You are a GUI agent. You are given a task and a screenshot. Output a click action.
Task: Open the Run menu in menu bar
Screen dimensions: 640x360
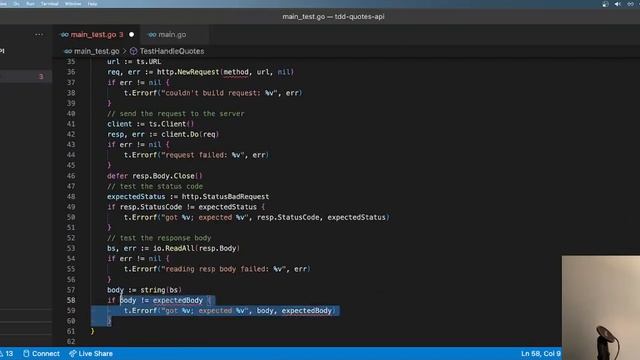click(x=30, y=4)
